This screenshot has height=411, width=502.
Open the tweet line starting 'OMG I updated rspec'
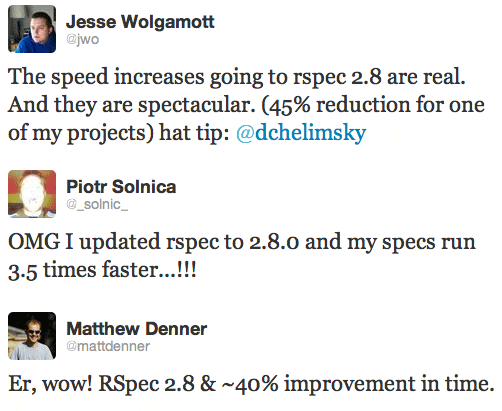[242, 242]
